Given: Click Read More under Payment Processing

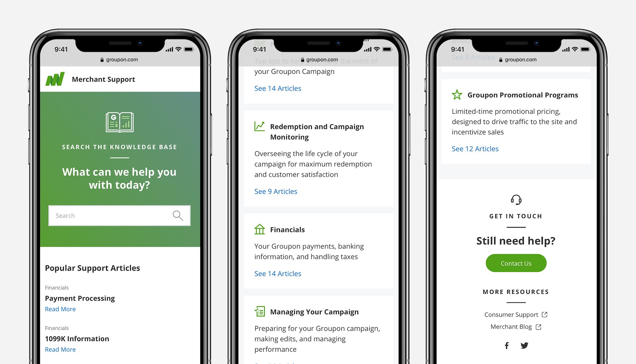Looking at the screenshot, I should pos(60,308).
